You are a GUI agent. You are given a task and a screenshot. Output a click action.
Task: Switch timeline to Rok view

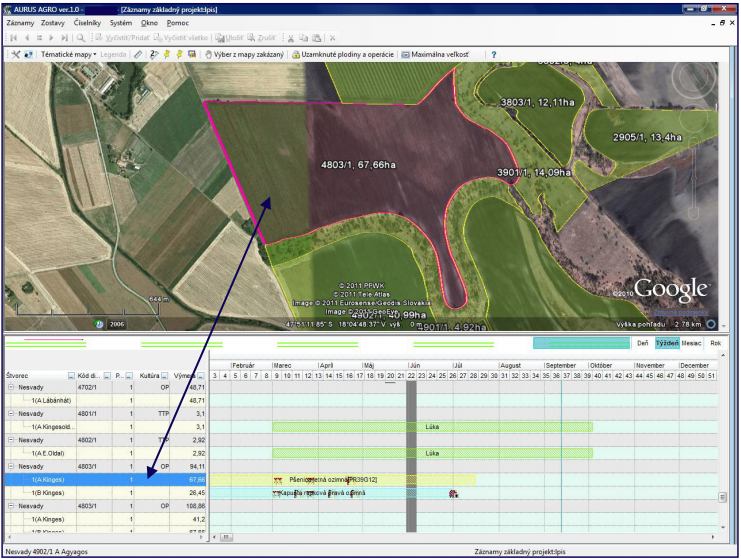[715, 343]
